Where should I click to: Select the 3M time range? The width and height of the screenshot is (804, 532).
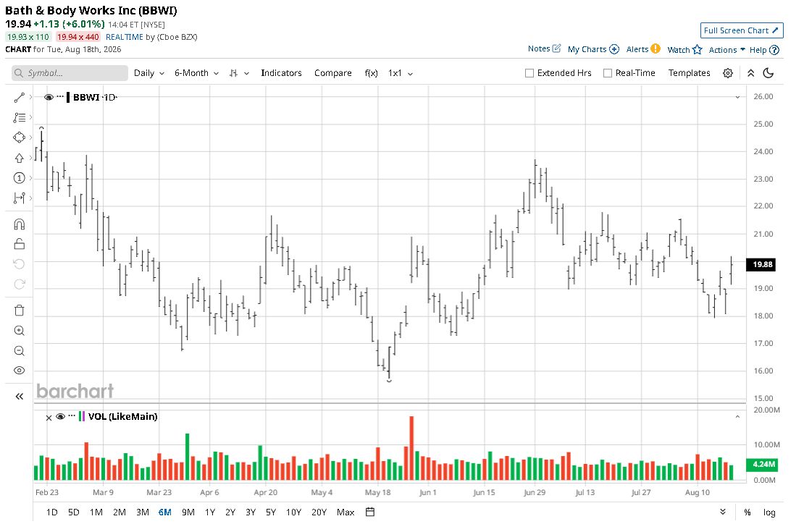click(x=143, y=512)
